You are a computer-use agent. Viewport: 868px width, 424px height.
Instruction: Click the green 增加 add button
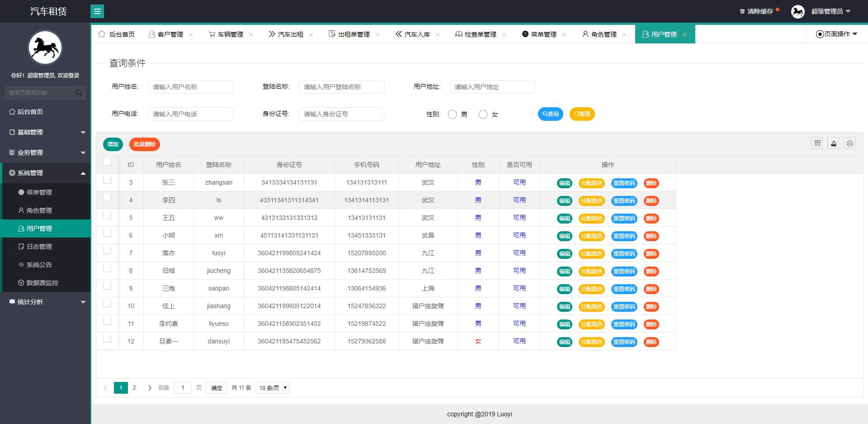pyautogui.click(x=113, y=144)
